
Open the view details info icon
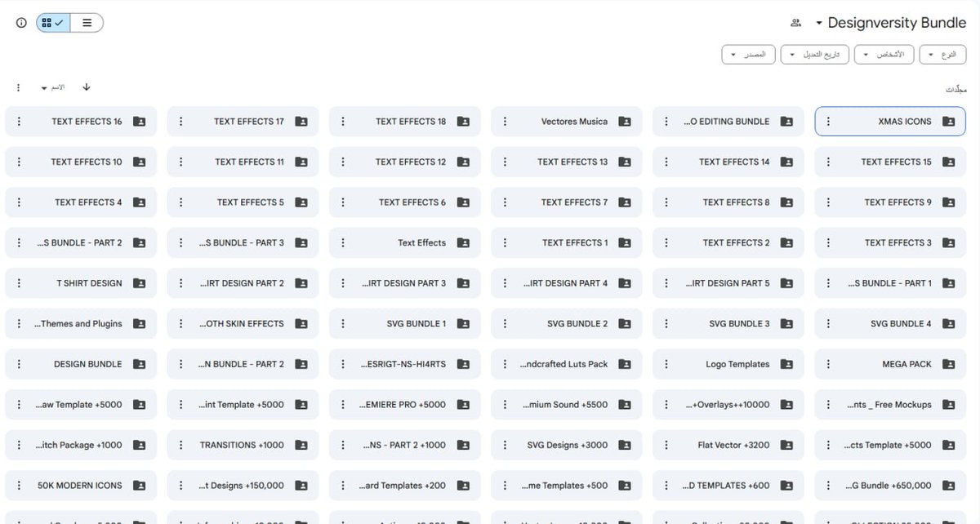[x=21, y=23]
